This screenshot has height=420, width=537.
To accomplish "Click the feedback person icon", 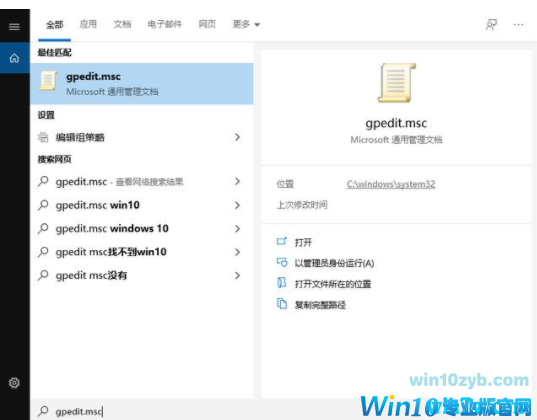I will [491, 24].
